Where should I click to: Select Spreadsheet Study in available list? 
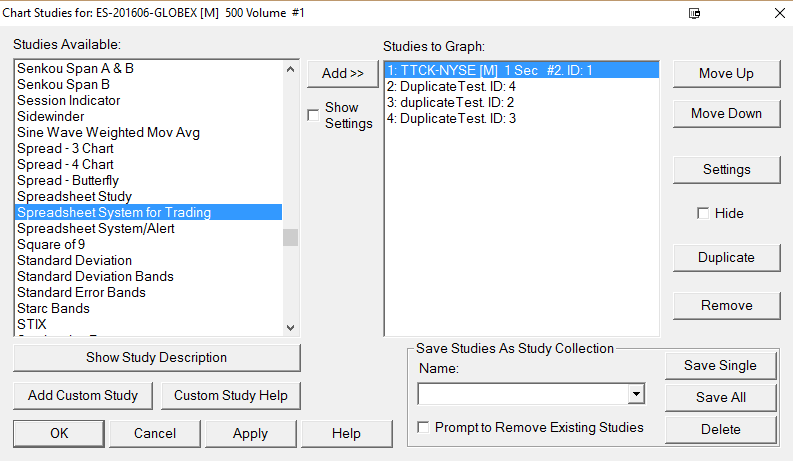click(x=74, y=196)
